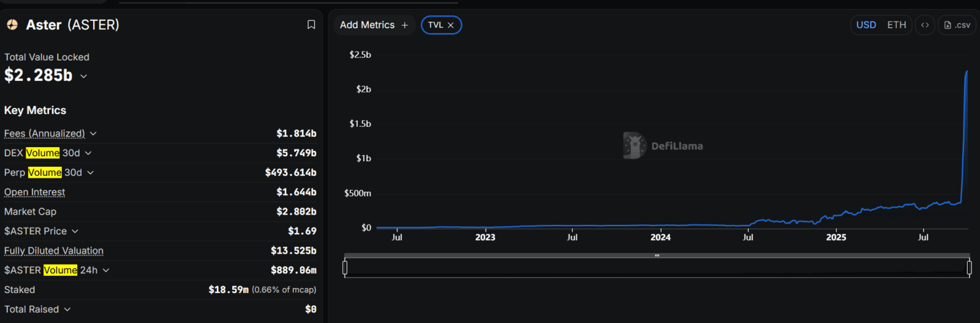Click the embed code icon button
The image size is (980, 323).
point(924,25)
